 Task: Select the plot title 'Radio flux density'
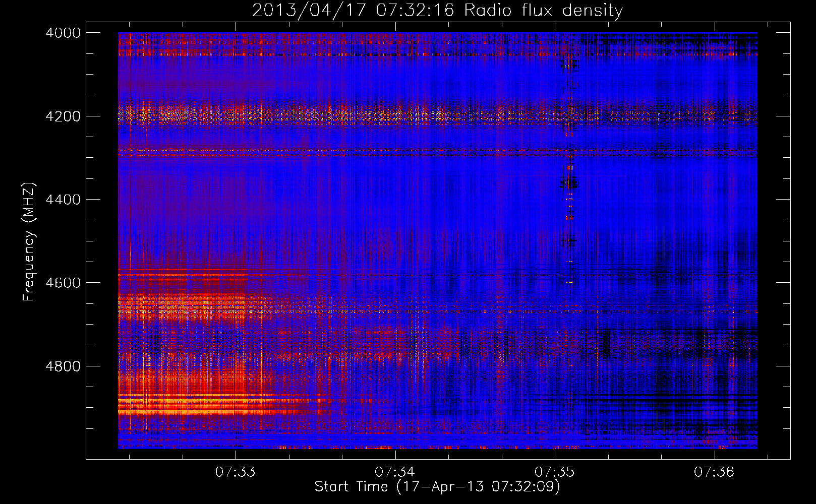(x=543, y=11)
